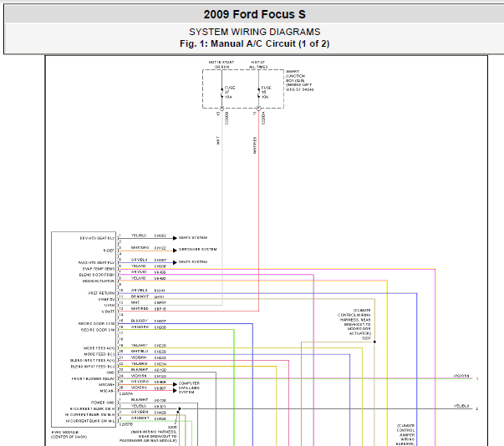Click the Smart Junction Box description text
Viewport: 504px width, 446px height.
(299, 80)
